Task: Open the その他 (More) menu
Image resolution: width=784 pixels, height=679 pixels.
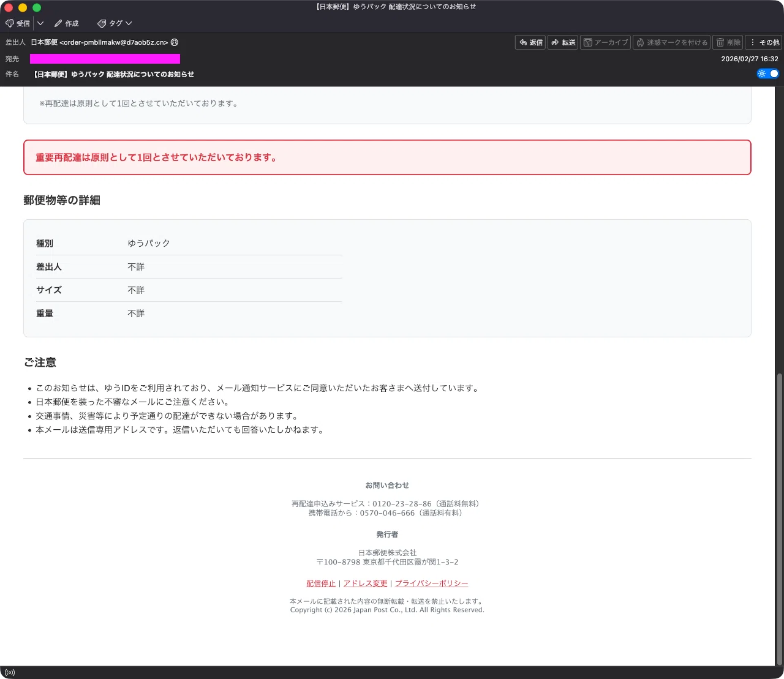Action: tap(764, 42)
